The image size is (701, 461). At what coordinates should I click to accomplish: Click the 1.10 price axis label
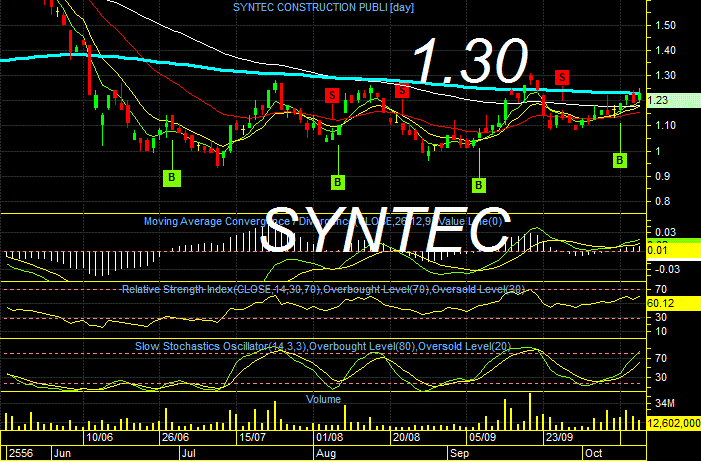point(665,126)
